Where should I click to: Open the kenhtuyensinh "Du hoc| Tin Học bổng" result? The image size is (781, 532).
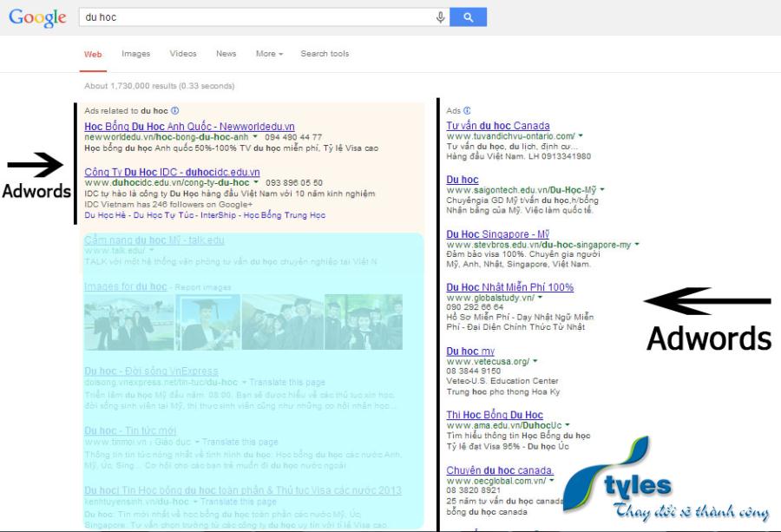pos(243,490)
